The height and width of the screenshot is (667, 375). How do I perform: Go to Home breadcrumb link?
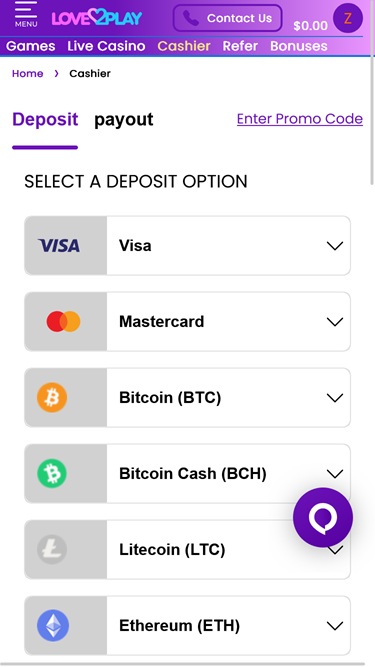[28, 74]
